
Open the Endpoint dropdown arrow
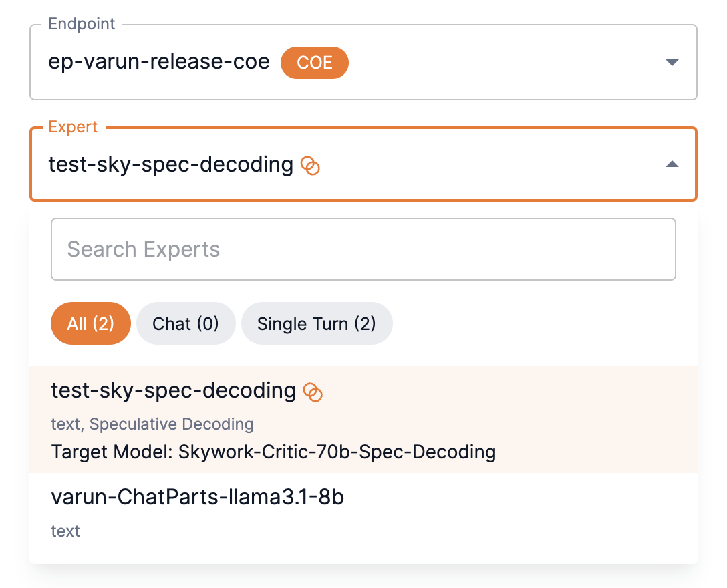pyautogui.click(x=672, y=63)
